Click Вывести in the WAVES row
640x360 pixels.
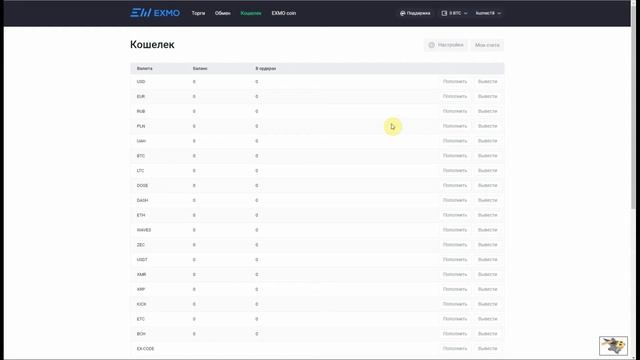coord(487,230)
